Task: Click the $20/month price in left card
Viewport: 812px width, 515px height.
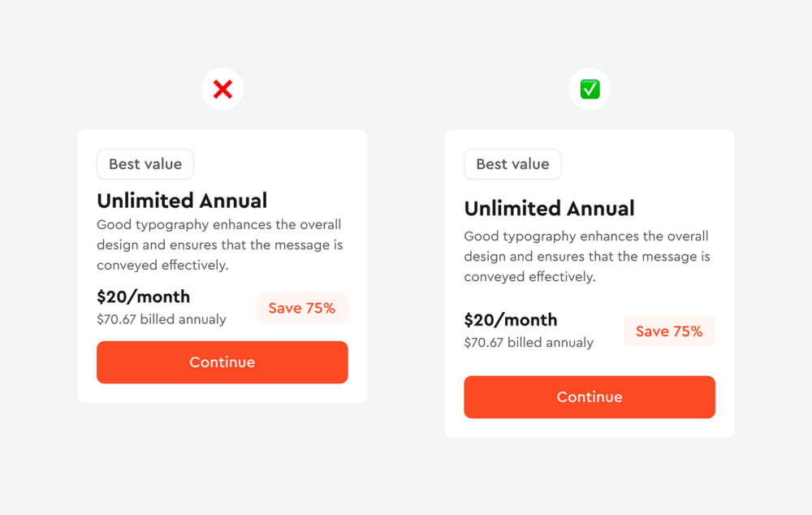Action: pyautogui.click(x=143, y=296)
